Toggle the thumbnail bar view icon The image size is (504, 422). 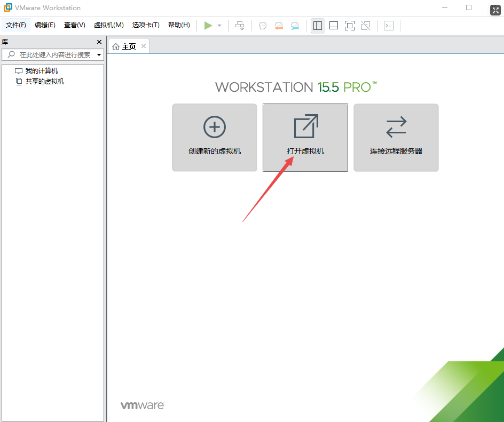pos(334,26)
